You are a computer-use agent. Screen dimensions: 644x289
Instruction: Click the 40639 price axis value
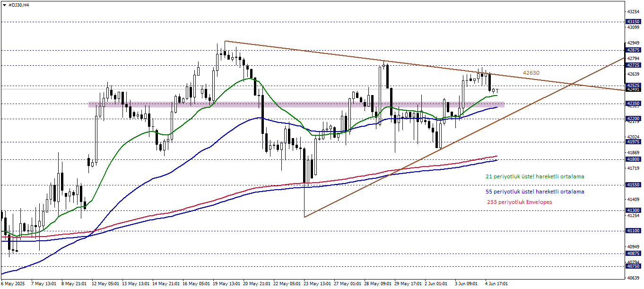tap(633, 278)
